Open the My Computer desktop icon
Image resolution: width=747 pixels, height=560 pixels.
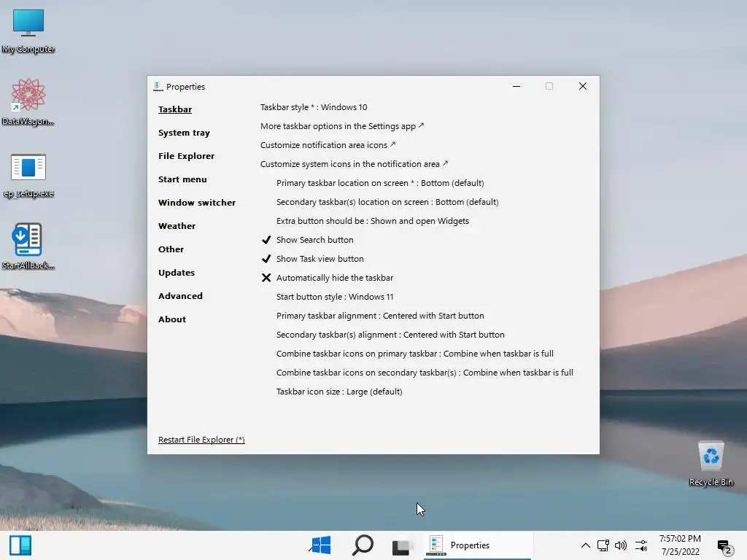tap(28, 31)
